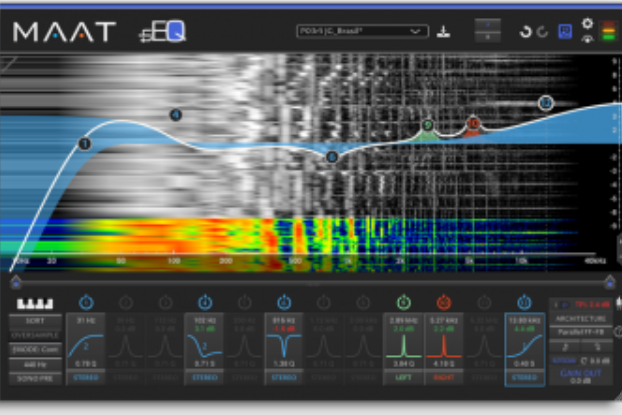The width and height of the screenshot is (622, 415).
Task: Click the 1.38 Q value of 815 Hz band
Action: 284,363
